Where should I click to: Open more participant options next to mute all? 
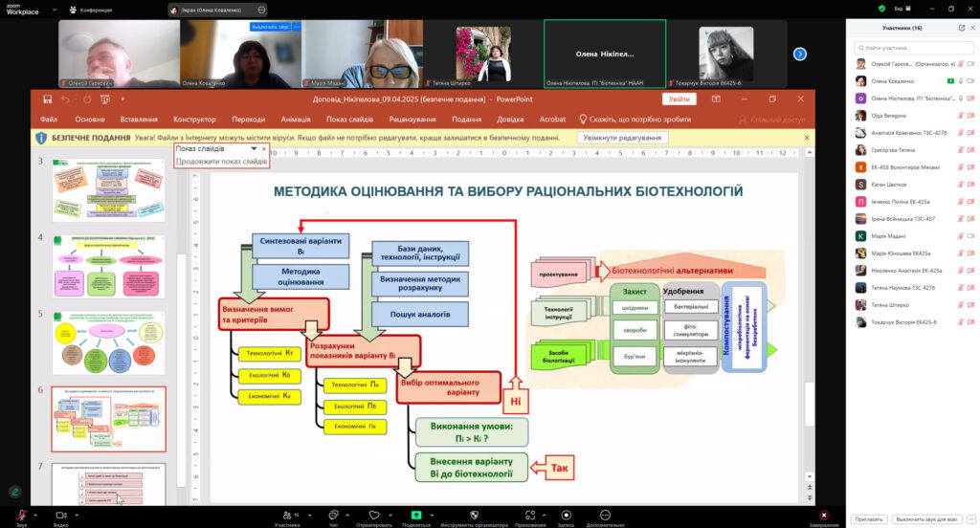click(x=970, y=519)
